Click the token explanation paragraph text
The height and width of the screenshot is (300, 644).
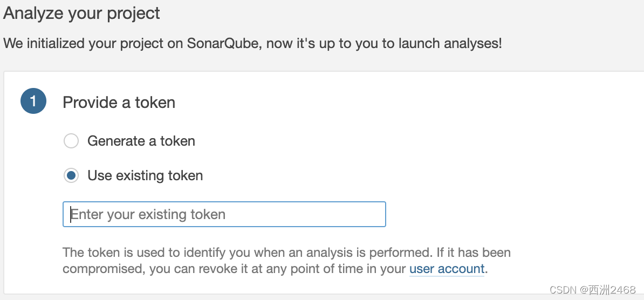pyautogui.click(x=287, y=261)
